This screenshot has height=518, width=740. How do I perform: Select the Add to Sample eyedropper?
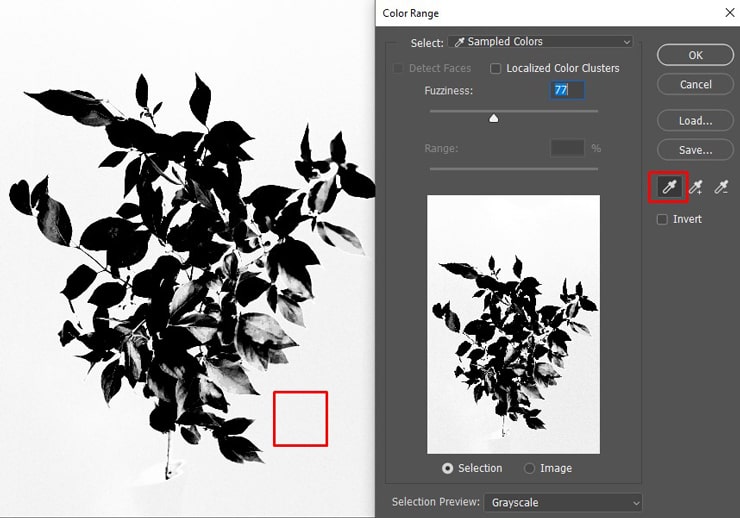[x=696, y=187]
